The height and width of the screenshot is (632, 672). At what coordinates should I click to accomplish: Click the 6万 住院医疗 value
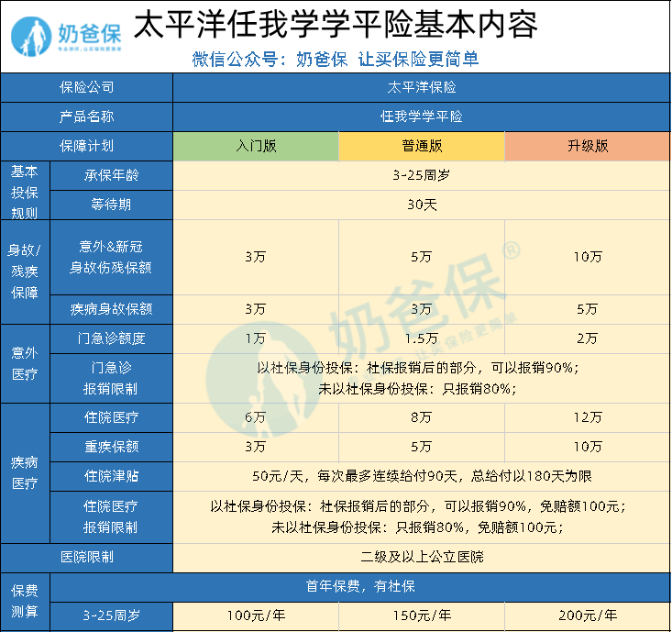[x=256, y=417]
